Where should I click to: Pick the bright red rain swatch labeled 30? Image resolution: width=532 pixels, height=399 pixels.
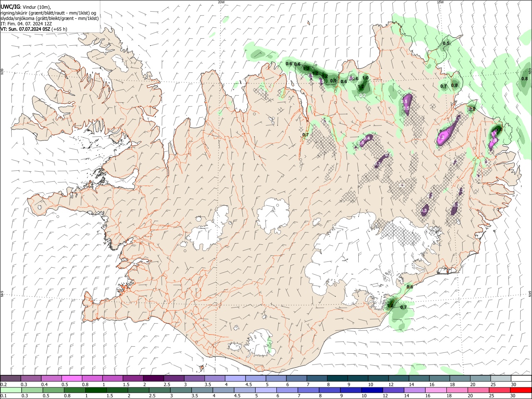pos(521,390)
